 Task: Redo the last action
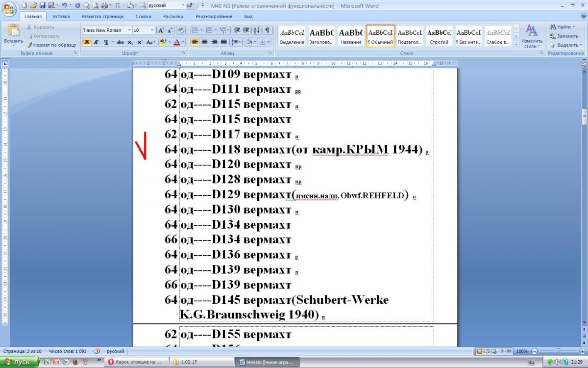pos(77,5)
